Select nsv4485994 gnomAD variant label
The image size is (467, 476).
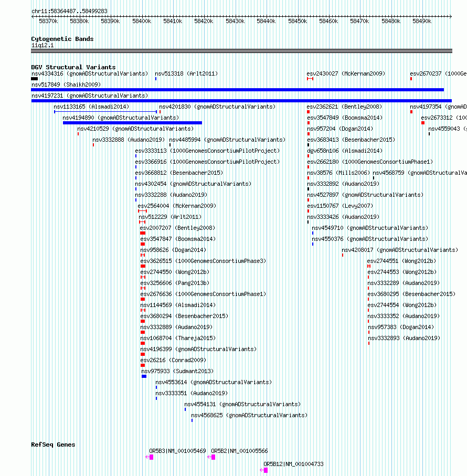pyautogui.click(x=227, y=140)
